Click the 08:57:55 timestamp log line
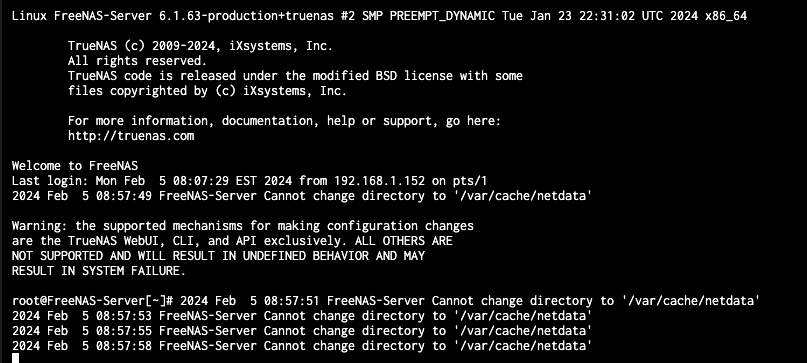807x363 pixels. [x=302, y=331]
